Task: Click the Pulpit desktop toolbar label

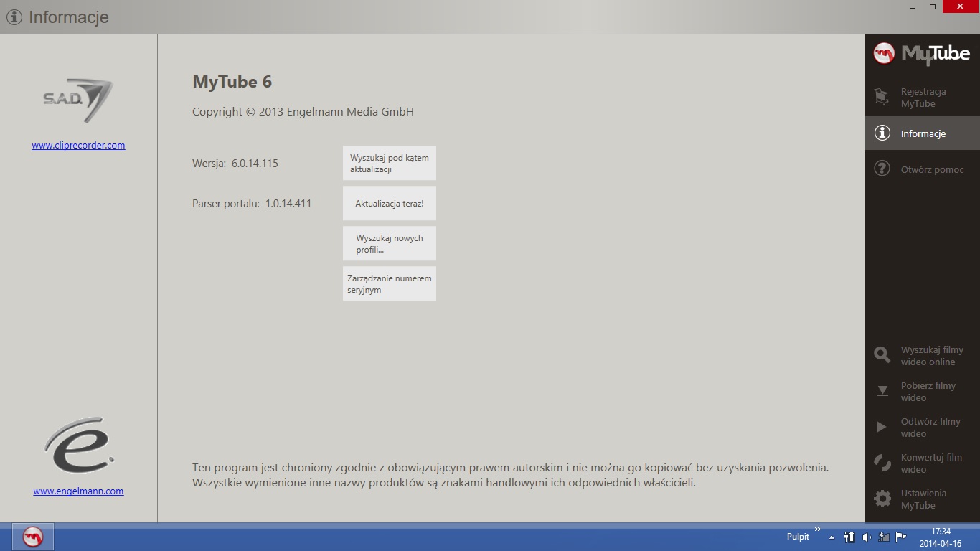Action: (798, 537)
